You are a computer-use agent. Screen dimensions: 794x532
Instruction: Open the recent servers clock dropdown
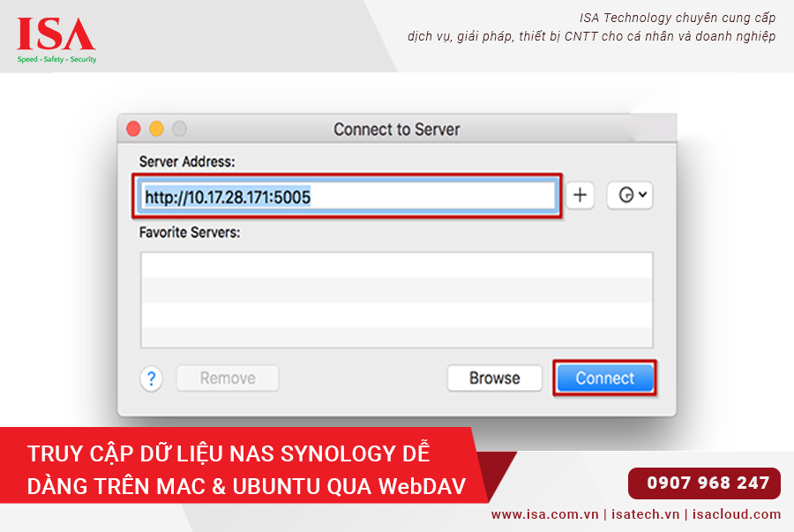pyautogui.click(x=630, y=195)
